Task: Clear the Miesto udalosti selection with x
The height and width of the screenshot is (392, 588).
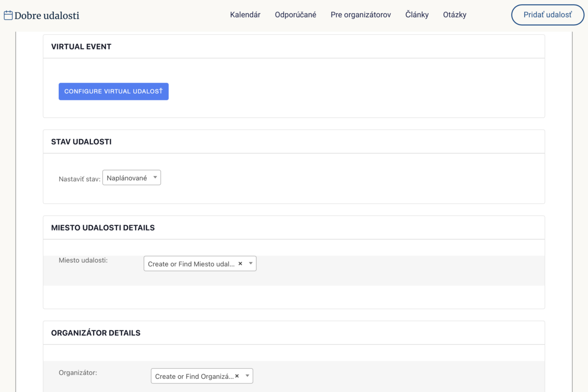Action: pos(240,263)
